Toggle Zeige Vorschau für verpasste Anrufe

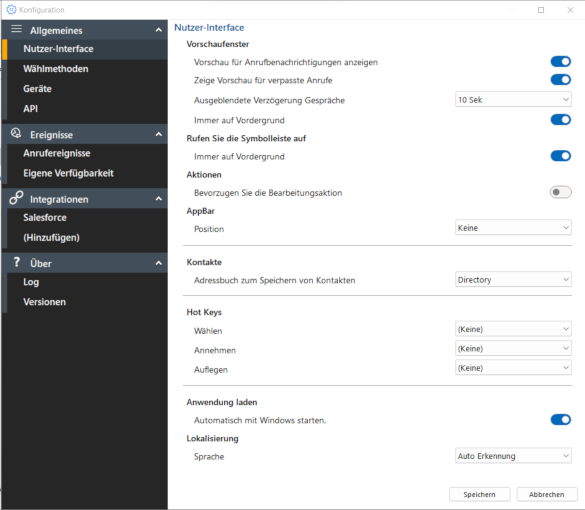560,79
